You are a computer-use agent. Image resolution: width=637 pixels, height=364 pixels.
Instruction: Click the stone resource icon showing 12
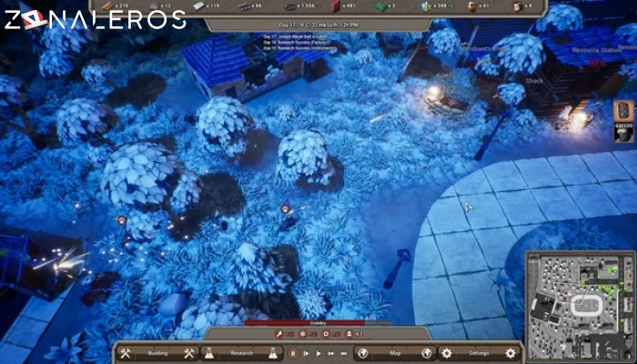click(x=153, y=5)
